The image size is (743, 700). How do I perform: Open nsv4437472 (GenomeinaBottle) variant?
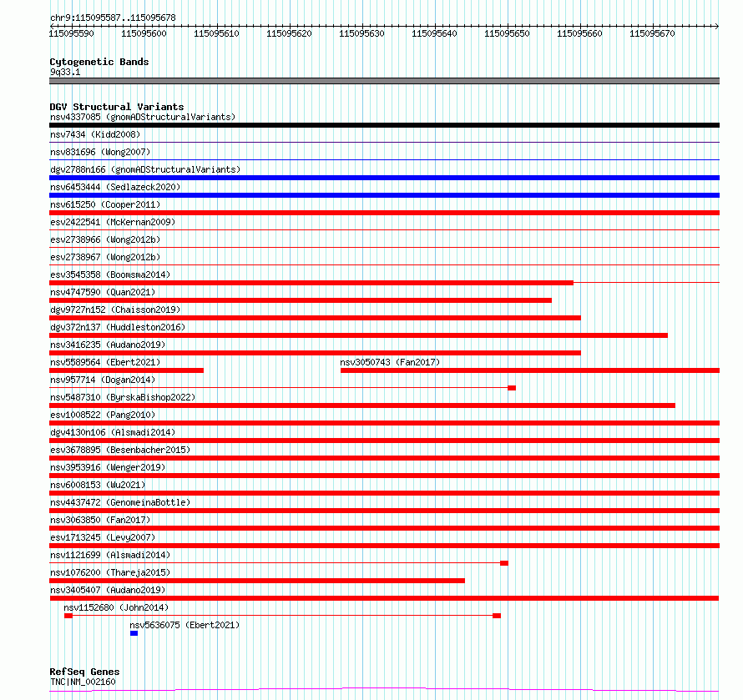pyautogui.click(x=120, y=502)
